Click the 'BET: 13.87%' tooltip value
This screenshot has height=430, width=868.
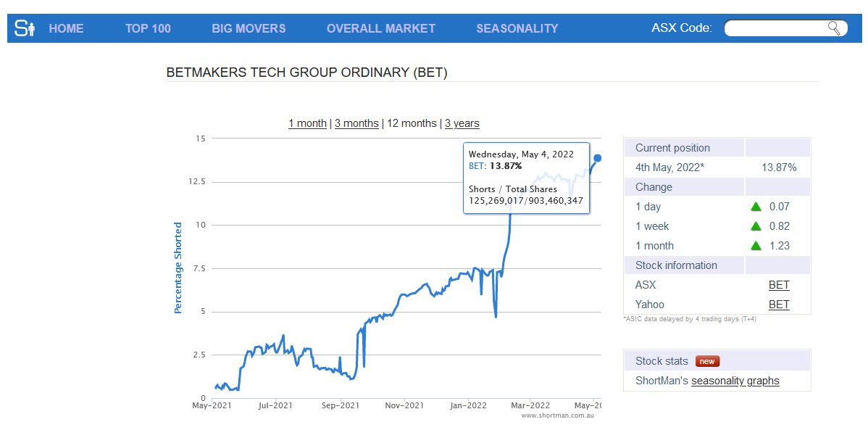495,165
